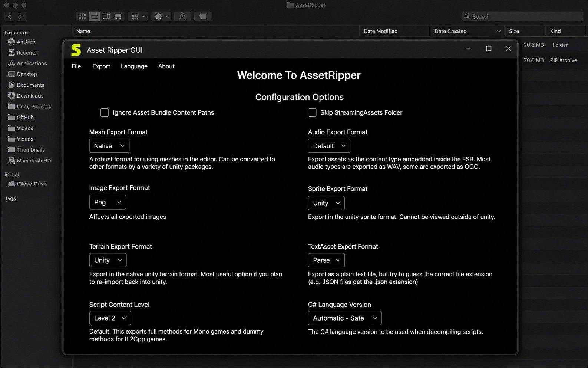The width and height of the screenshot is (588, 368).
Task: Open Recents in Finder sidebar
Action: (x=22, y=53)
